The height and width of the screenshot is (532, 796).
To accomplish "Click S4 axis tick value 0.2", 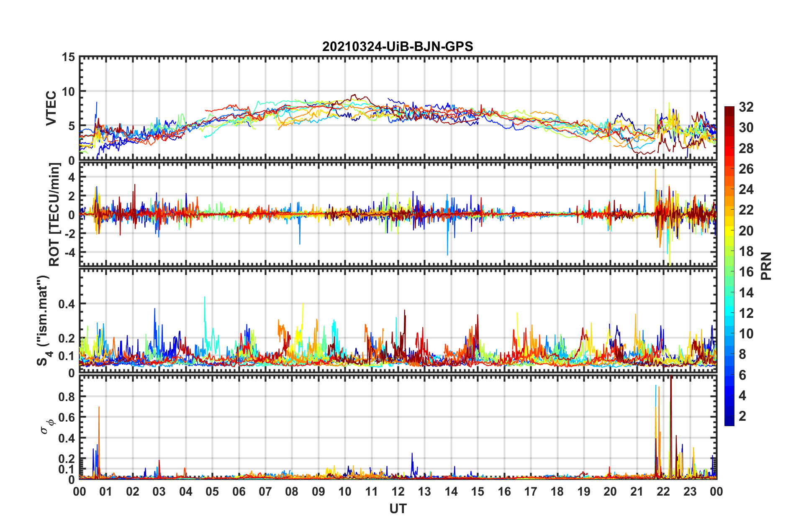I will pyautogui.click(x=66, y=338).
